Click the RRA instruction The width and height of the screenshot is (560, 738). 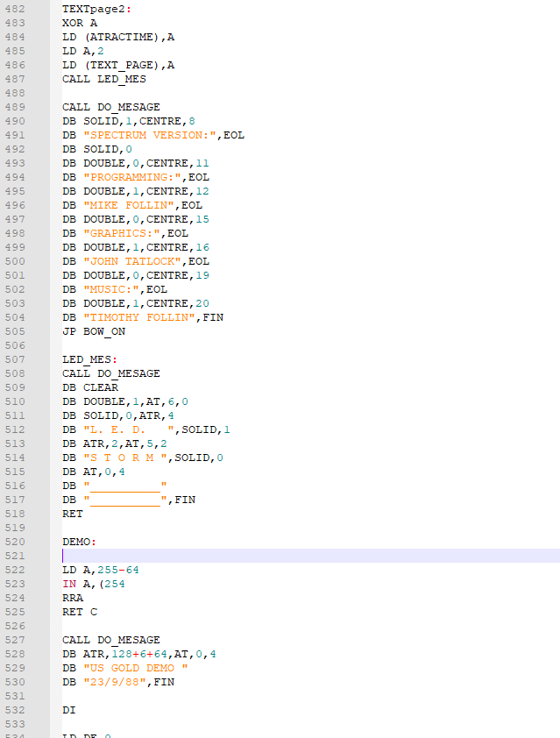73,599
